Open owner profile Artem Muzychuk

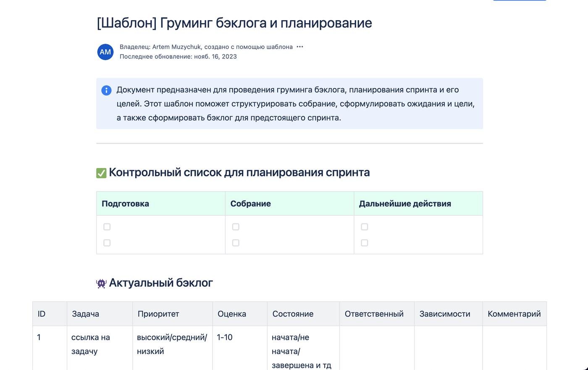coord(176,47)
